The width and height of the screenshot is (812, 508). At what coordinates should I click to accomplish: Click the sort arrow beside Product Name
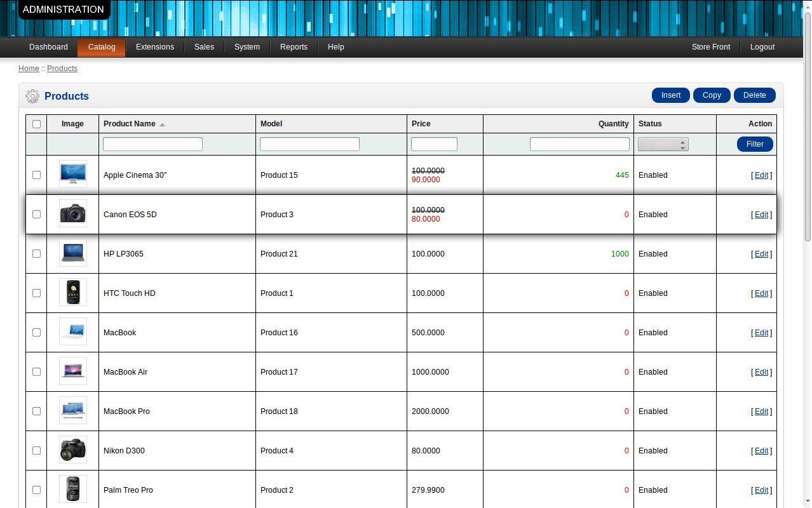click(162, 124)
